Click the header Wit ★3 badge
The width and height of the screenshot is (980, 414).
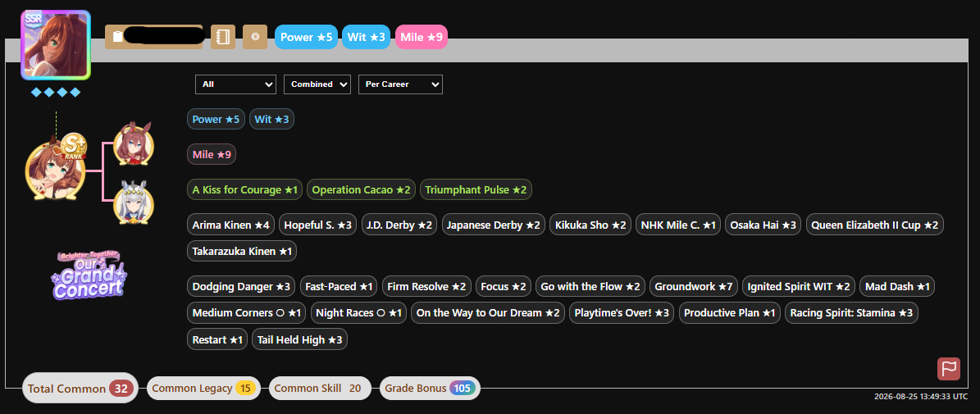(x=367, y=37)
